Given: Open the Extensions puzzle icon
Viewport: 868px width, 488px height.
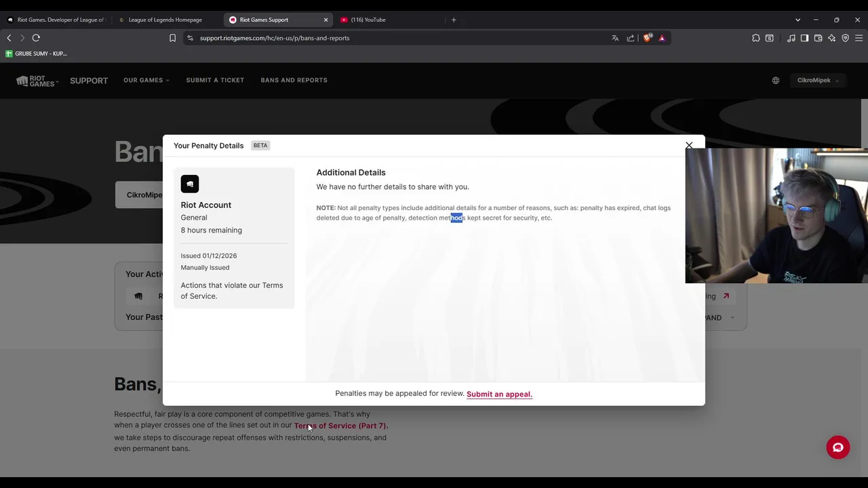Looking at the screenshot, I should [x=756, y=38].
